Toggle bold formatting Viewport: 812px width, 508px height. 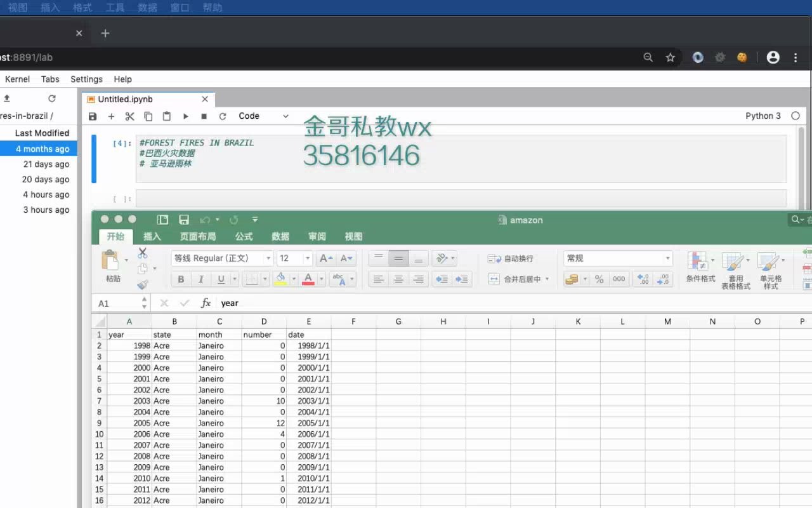tap(181, 279)
